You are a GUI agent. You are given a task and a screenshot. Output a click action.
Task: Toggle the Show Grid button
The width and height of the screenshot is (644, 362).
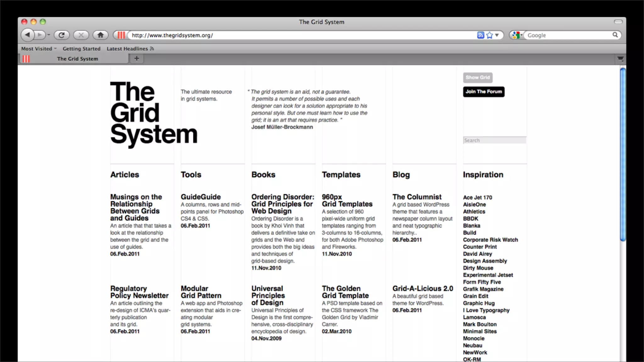(477, 77)
